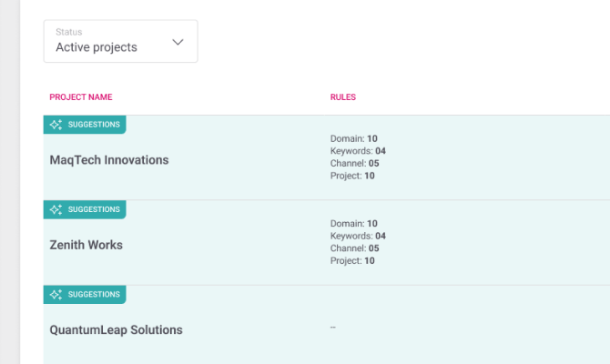Select the Keywords rule of Zenith Works
Viewport: 610px width, 364px height.
click(x=358, y=236)
